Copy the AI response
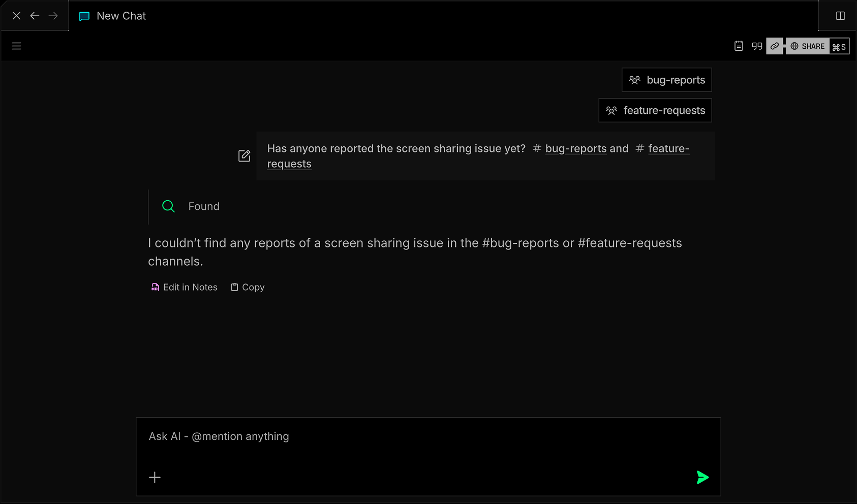 click(x=248, y=288)
